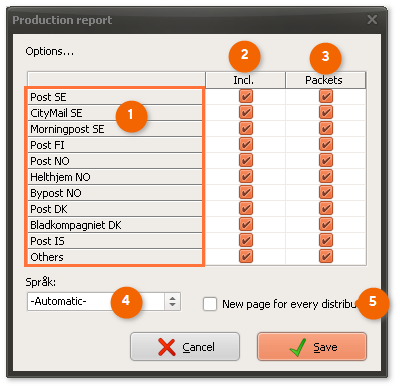
Task: Close the Production report dialog
Action: coord(372,20)
